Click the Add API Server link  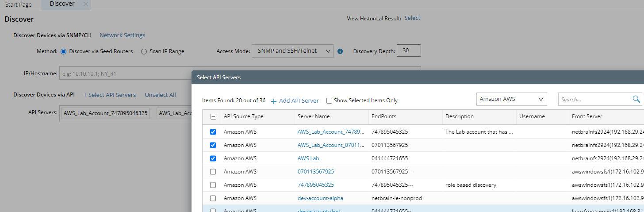299,100
